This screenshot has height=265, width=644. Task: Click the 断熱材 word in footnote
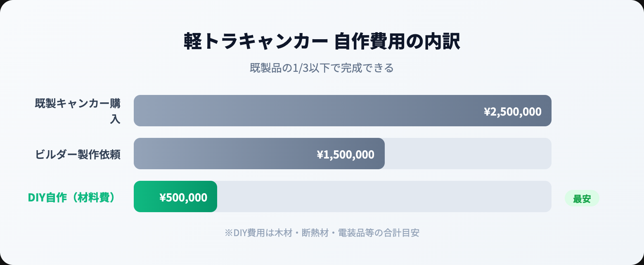[315, 233]
